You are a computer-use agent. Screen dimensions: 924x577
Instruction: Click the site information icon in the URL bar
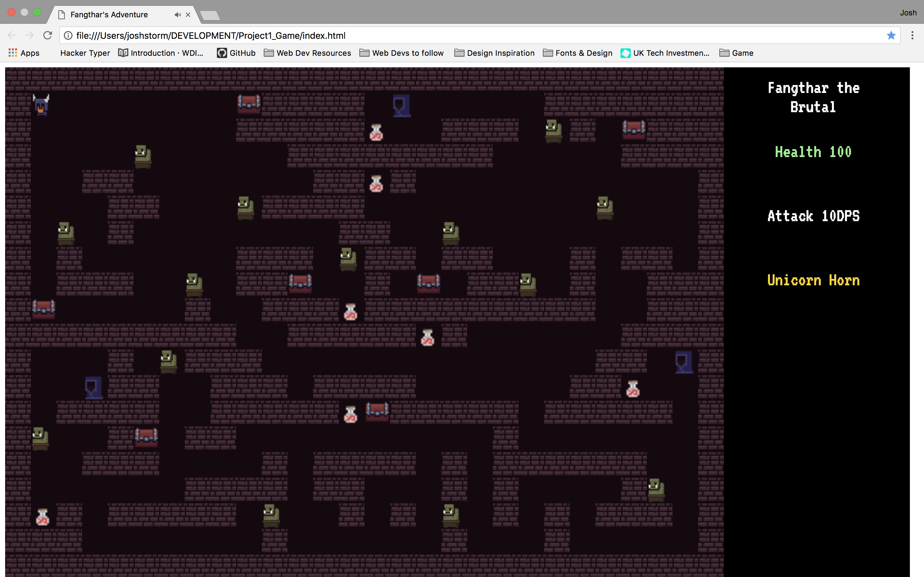(x=68, y=36)
